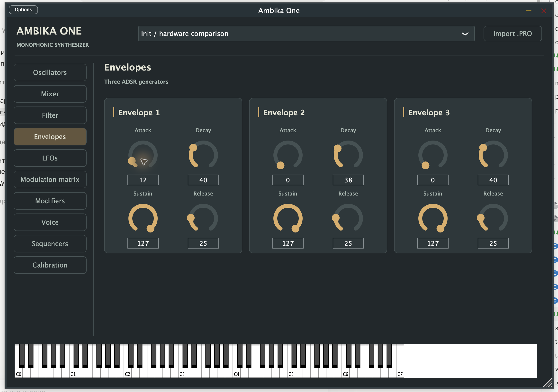The height and width of the screenshot is (392, 558).
Task: Click Envelope 3 Release knob
Action: click(x=493, y=218)
